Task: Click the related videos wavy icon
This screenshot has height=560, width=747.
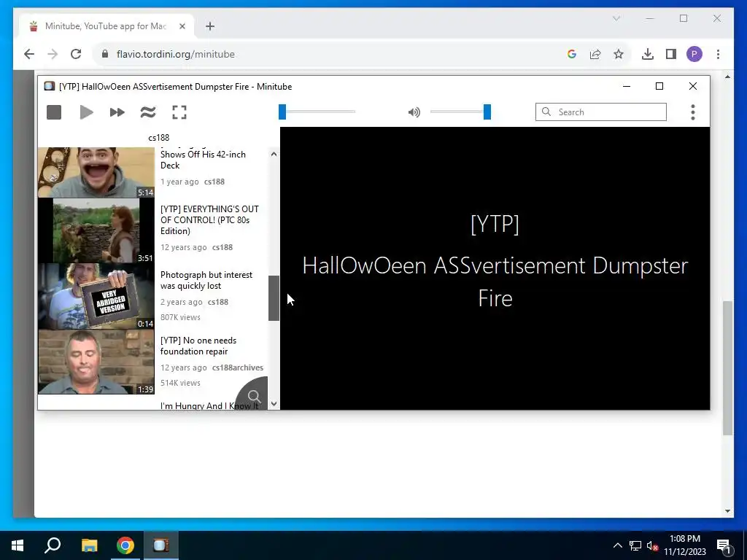Action: pos(148,112)
